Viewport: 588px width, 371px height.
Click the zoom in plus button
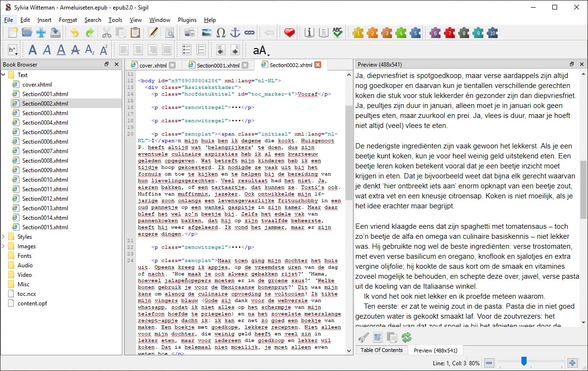point(572,363)
